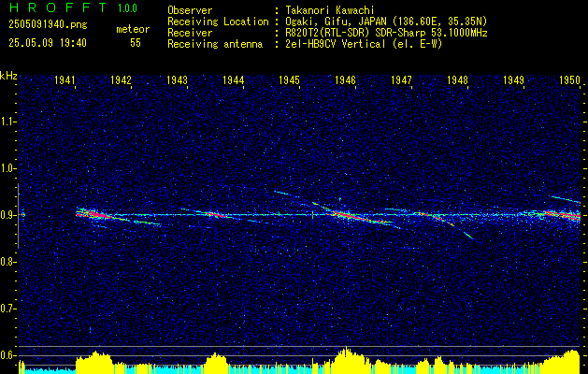Click the 1948 time marker
The image size is (588, 374).
[458, 79]
